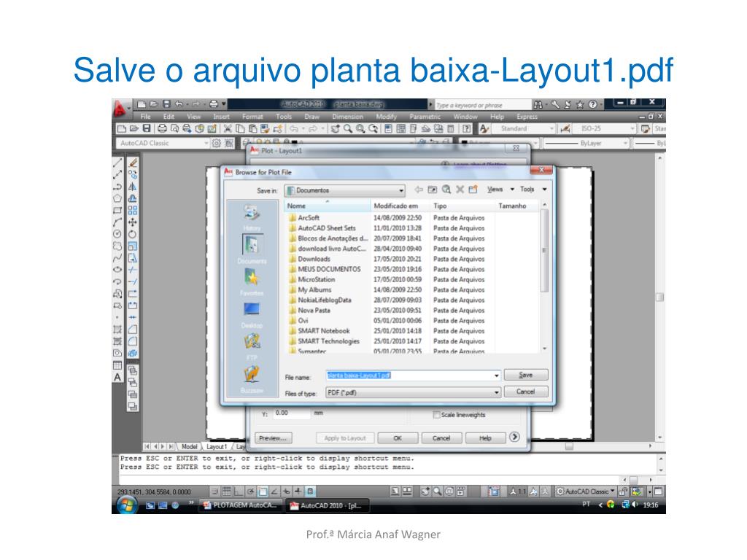Expand Plot dialog more options arrow

point(514,437)
